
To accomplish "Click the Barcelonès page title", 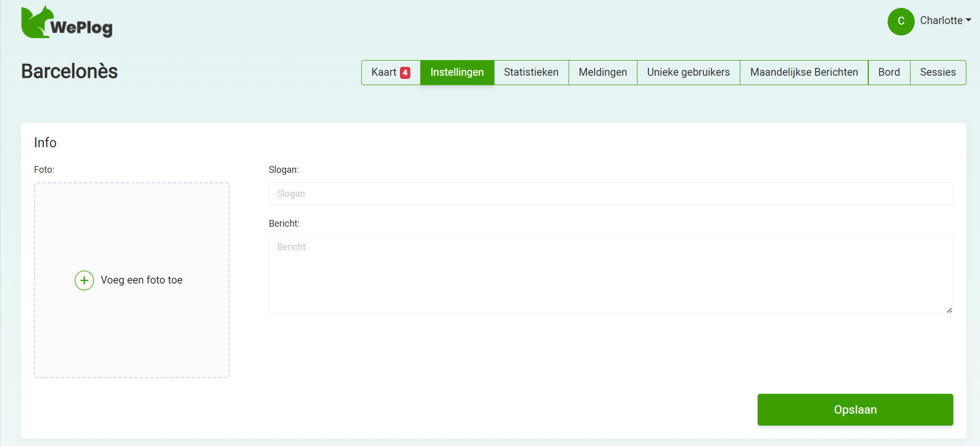I will pyautogui.click(x=69, y=72).
